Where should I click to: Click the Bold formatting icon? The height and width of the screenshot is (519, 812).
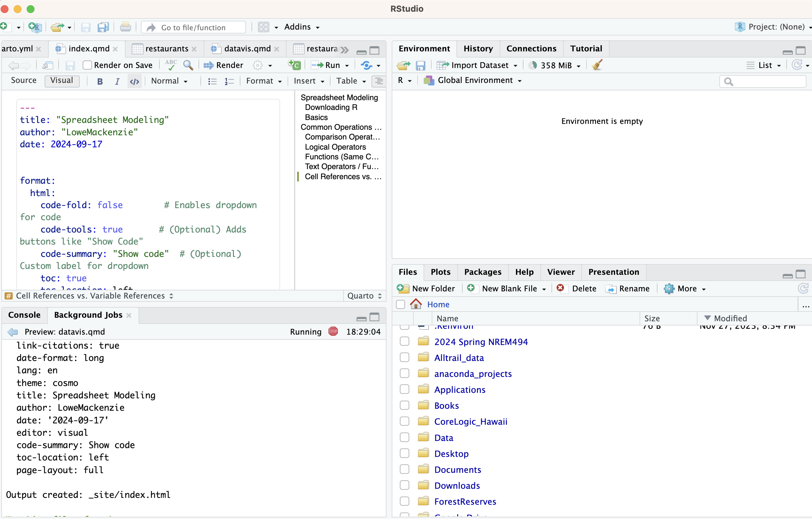point(100,81)
